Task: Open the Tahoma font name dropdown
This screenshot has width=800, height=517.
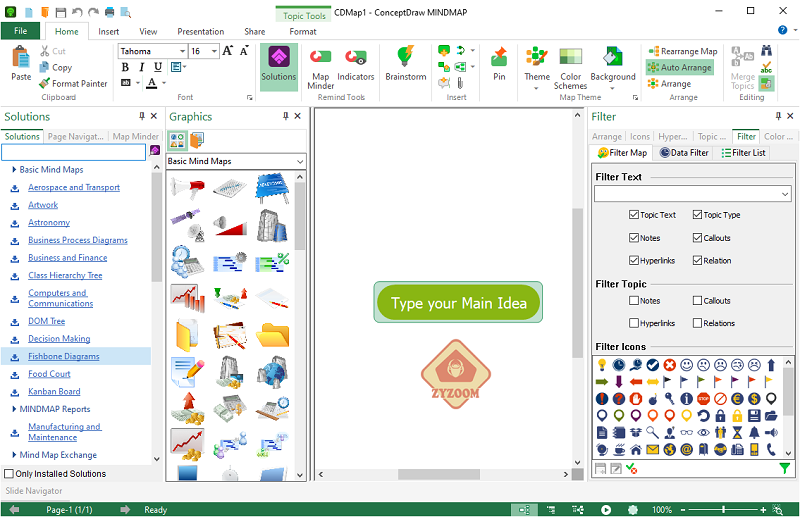Action: 182,51
